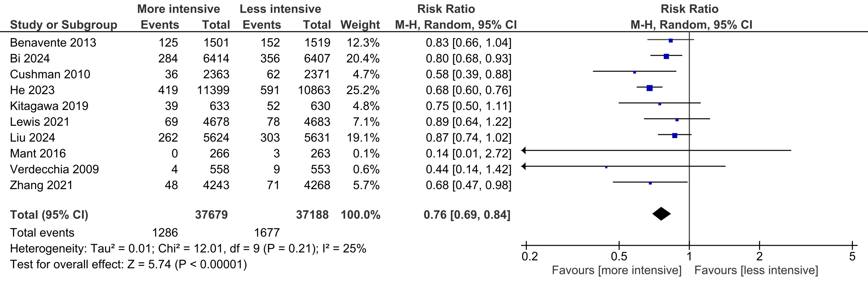Click the left arrowhead on Mant 2016 interval

524,151
